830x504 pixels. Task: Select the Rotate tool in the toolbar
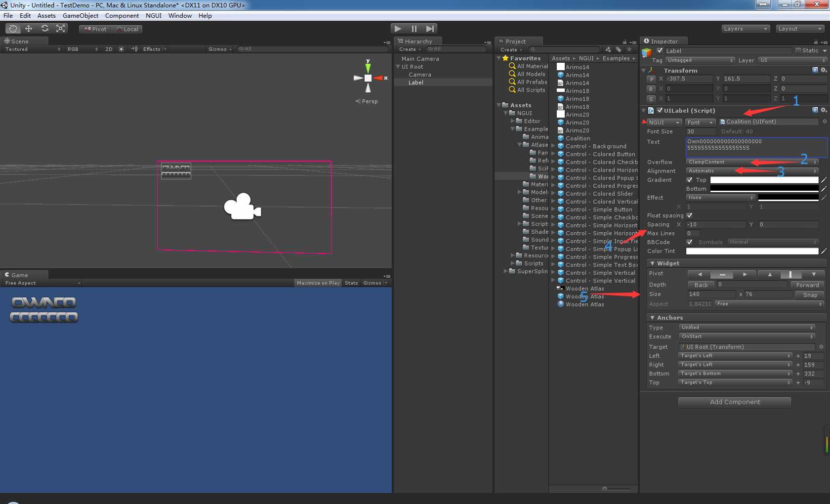tap(44, 29)
